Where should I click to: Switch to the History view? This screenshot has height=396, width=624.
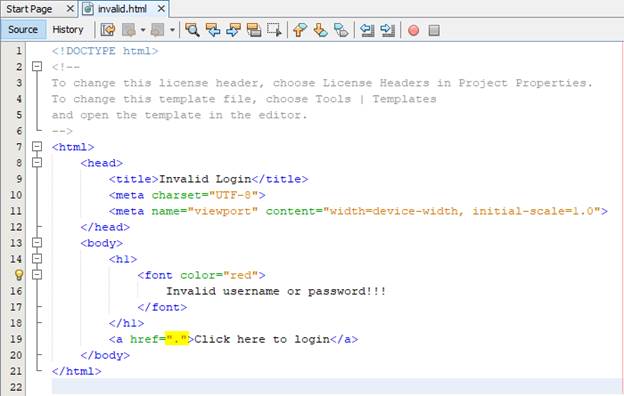coord(68,29)
